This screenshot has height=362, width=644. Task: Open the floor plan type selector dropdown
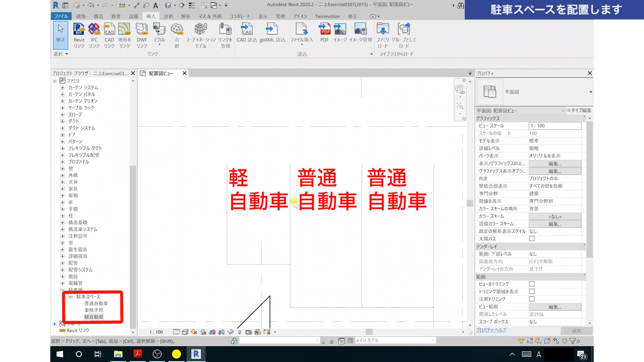590,92
